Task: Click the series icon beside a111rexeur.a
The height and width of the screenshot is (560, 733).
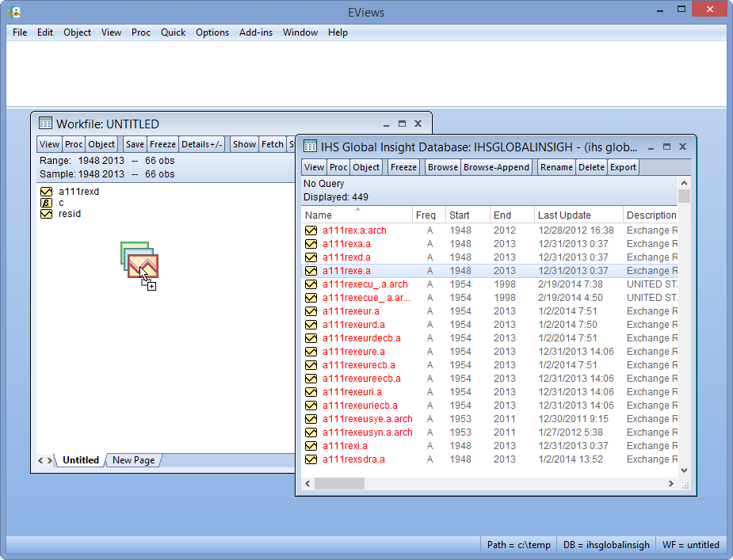Action: point(311,310)
